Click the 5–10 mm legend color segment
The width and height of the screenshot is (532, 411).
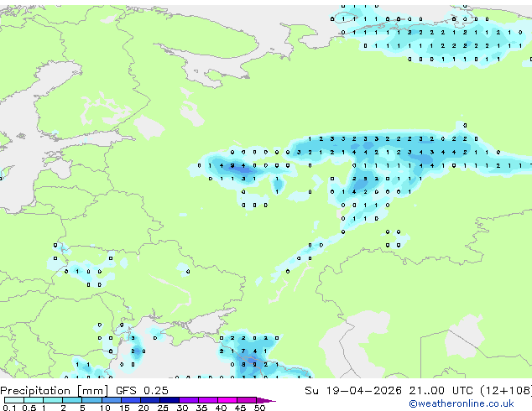pos(91,400)
